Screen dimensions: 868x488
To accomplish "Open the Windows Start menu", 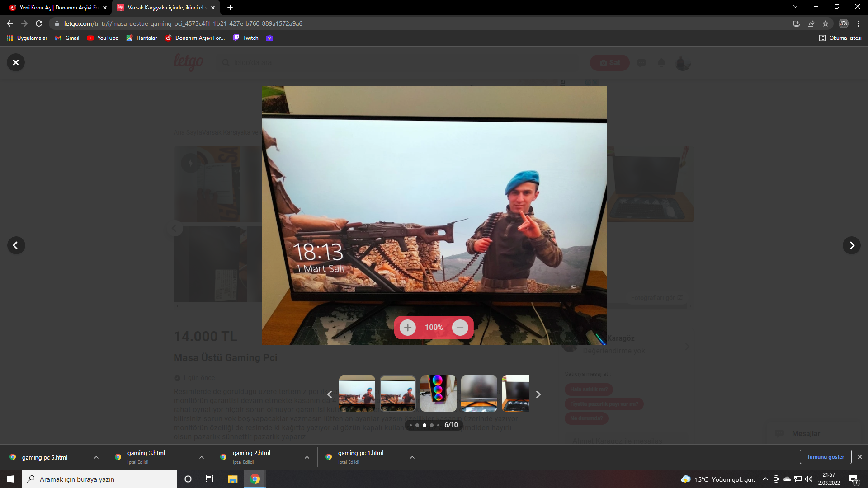I will 11,479.
